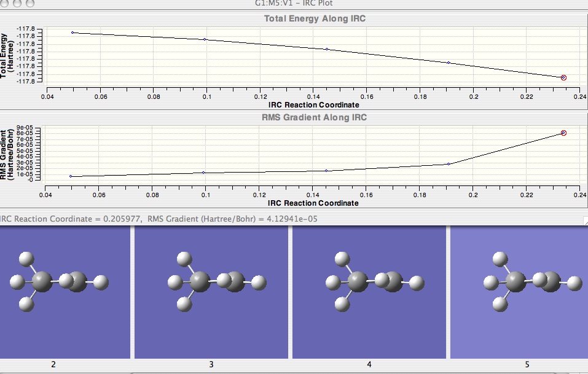The width and height of the screenshot is (588, 374).
Task: Select the first Total Energy point near 0.05
Action: point(73,33)
